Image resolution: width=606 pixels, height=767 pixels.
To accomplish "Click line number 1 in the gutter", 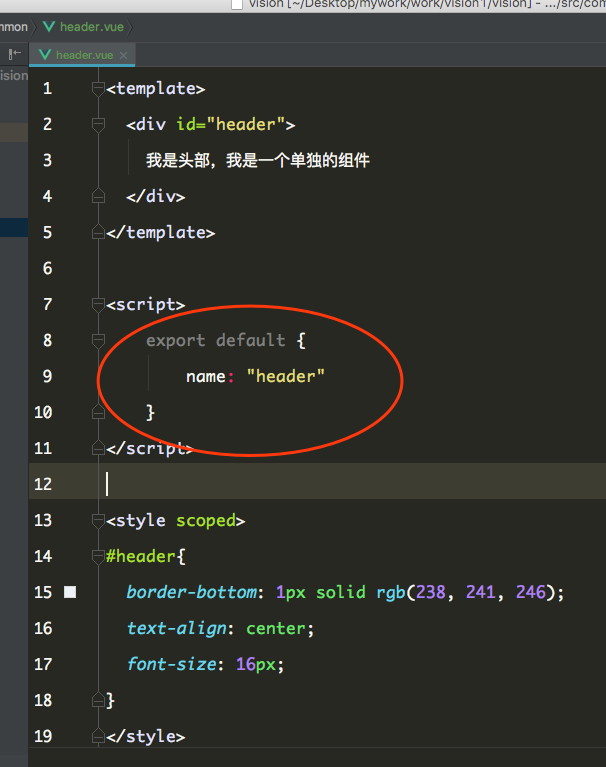I will [x=47, y=89].
